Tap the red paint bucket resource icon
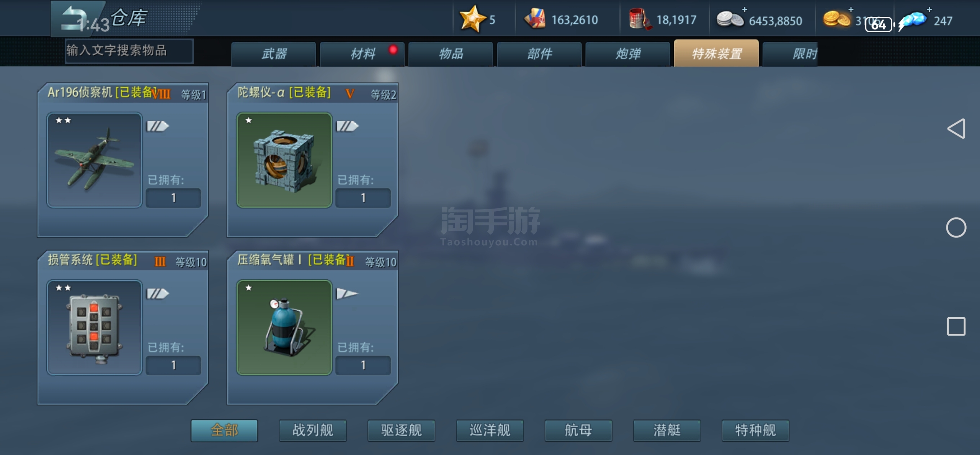This screenshot has height=455, width=980. (639, 19)
